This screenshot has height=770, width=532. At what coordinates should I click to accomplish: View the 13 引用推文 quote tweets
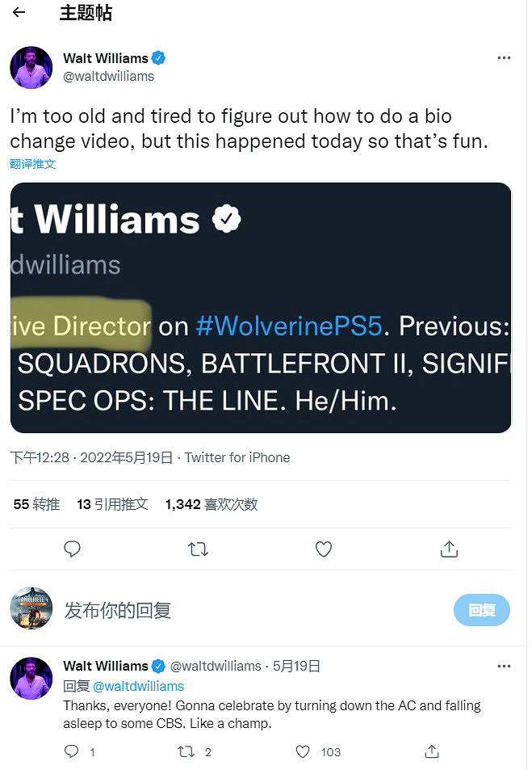click(x=112, y=504)
